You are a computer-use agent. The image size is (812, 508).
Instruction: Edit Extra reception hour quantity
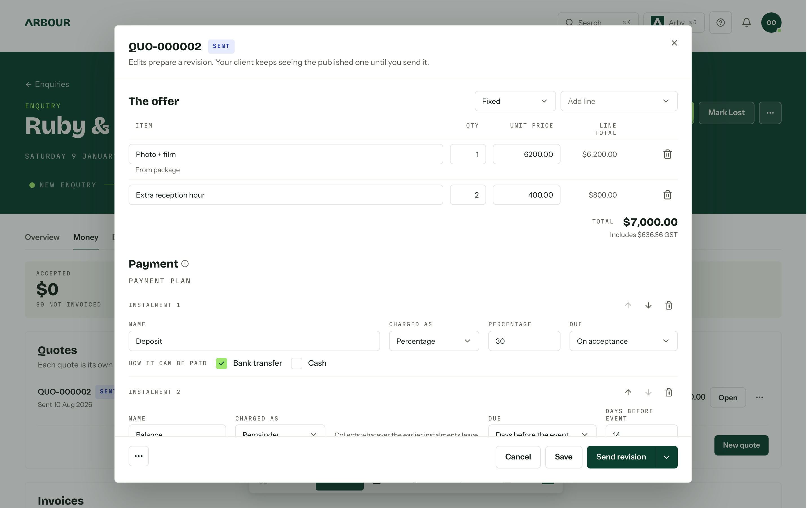(x=468, y=195)
